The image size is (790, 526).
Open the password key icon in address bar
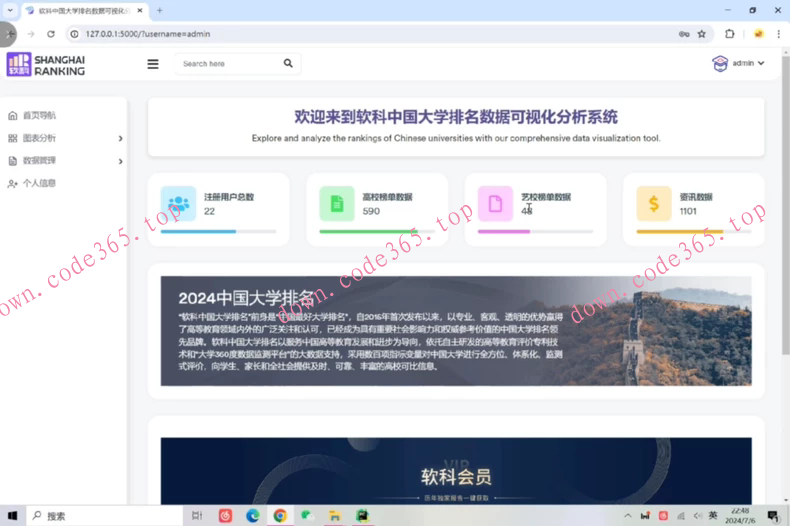tap(684, 34)
